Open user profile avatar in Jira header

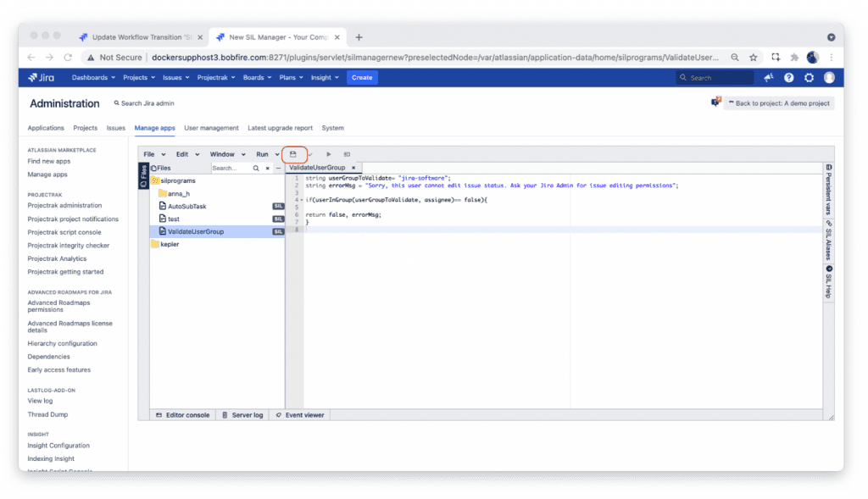(x=829, y=77)
